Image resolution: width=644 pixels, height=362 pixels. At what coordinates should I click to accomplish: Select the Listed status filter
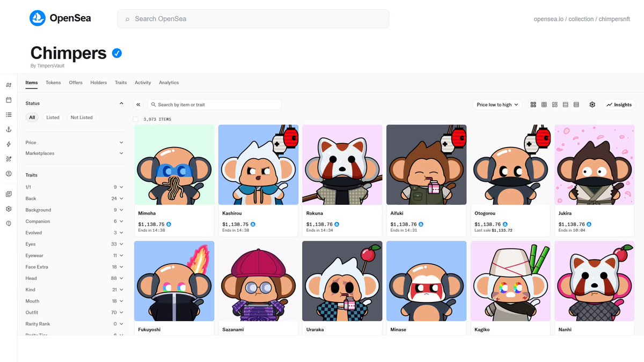(53, 117)
